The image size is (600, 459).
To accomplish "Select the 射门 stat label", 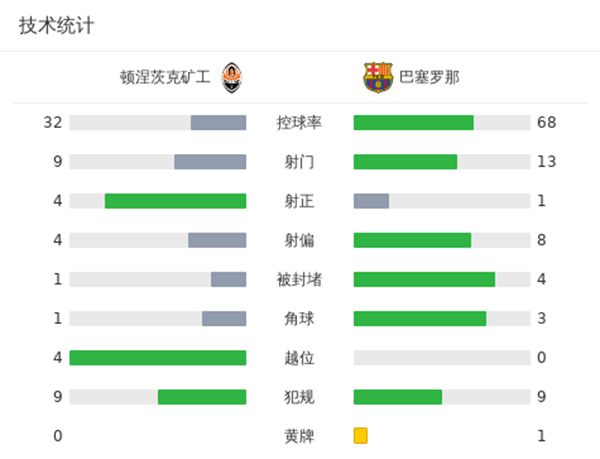I will (x=299, y=162).
